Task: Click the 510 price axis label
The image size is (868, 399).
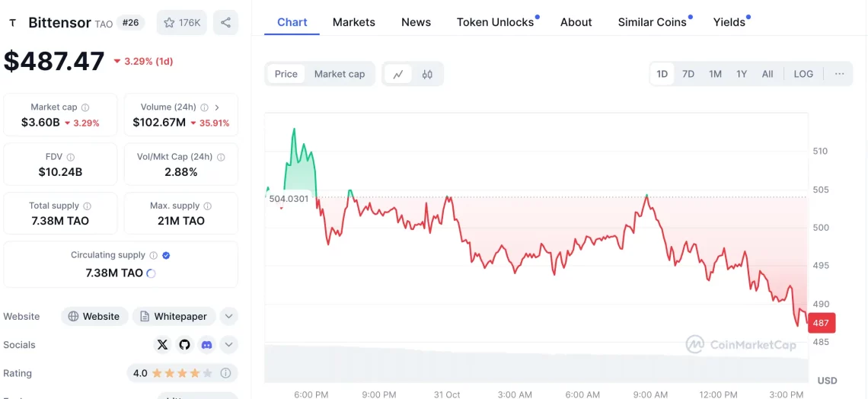Action: click(820, 151)
